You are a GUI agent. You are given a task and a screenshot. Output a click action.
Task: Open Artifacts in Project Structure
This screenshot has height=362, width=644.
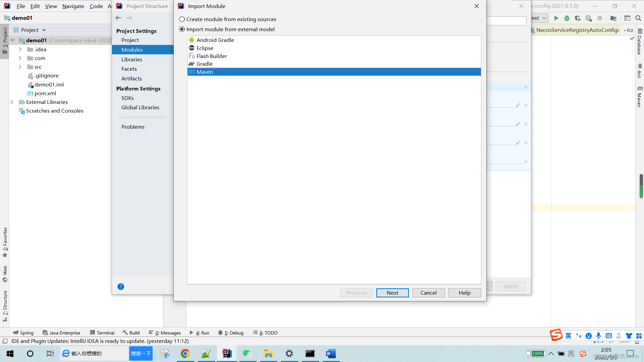point(131,78)
